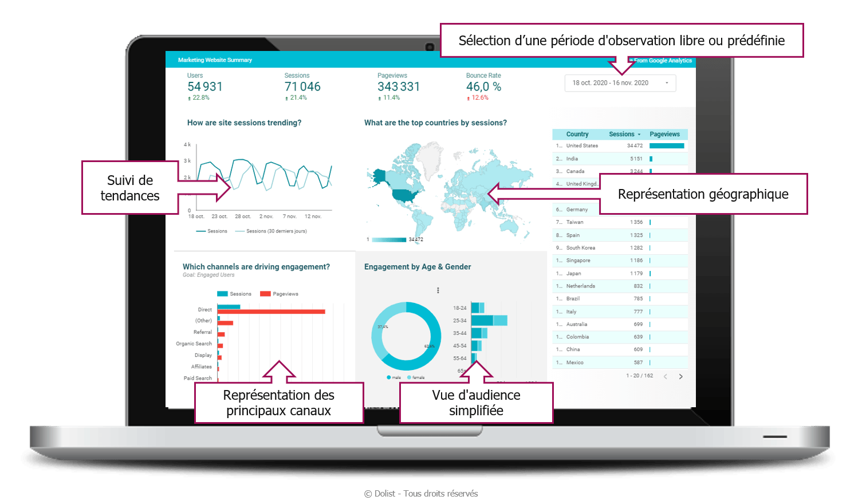Click the South Korea row in table
This screenshot has height=504, width=862.
620,248
